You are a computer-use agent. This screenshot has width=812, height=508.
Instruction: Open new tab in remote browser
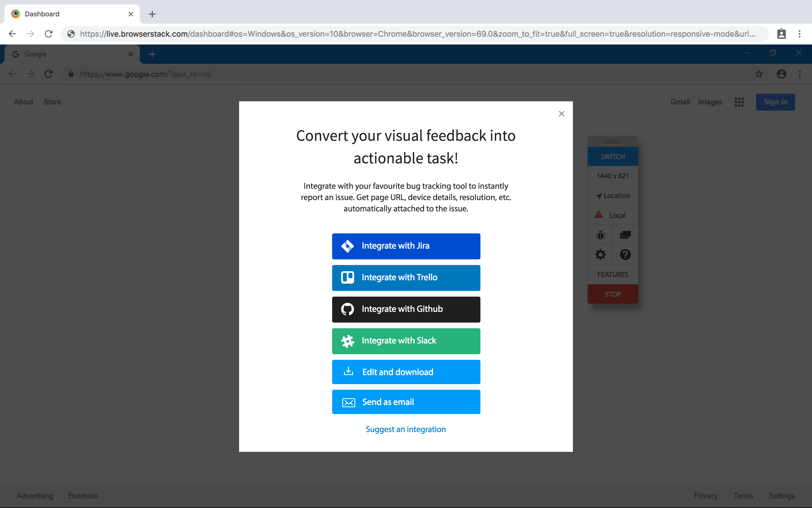point(152,54)
